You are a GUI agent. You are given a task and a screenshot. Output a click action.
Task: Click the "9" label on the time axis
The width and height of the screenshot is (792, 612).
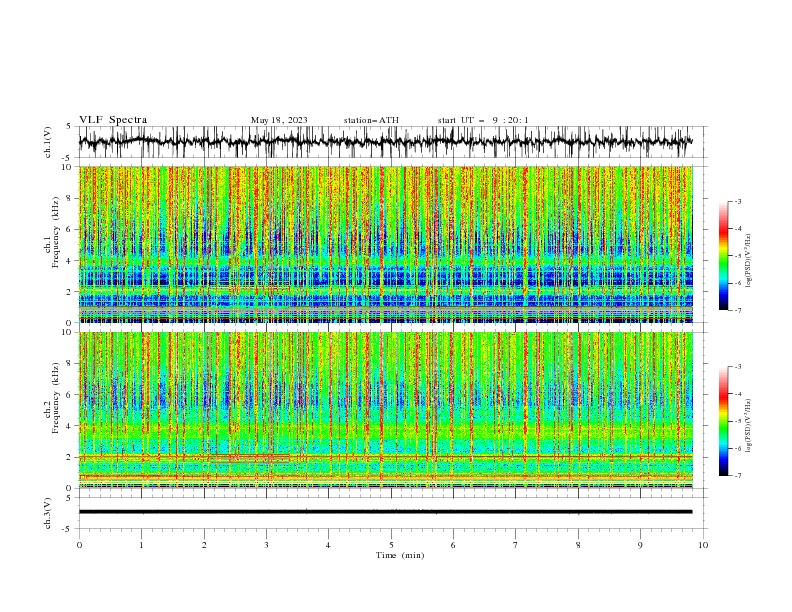point(640,545)
